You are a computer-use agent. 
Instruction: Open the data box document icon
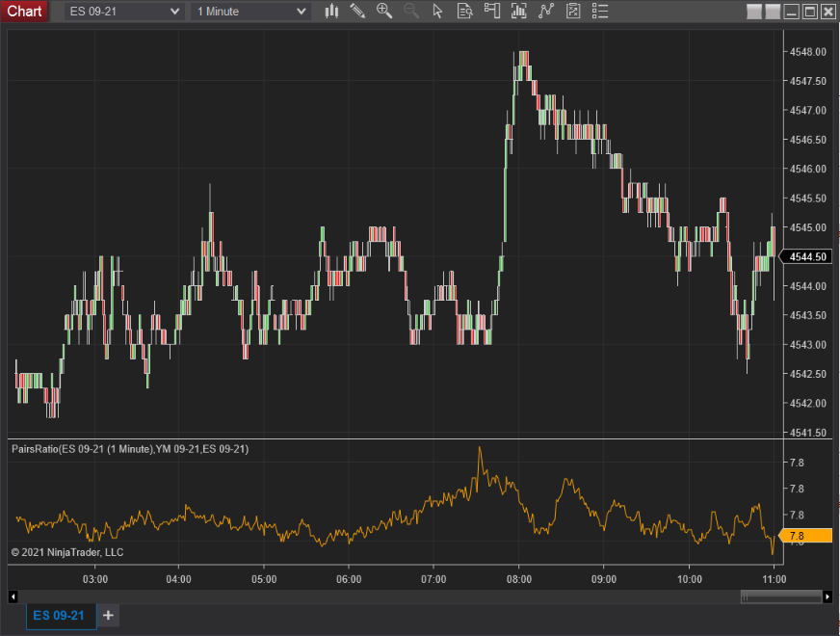(x=464, y=12)
